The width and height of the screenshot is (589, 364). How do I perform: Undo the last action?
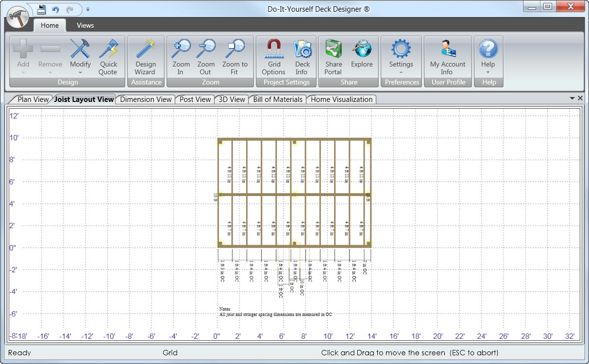pyautogui.click(x=55, y=9)
